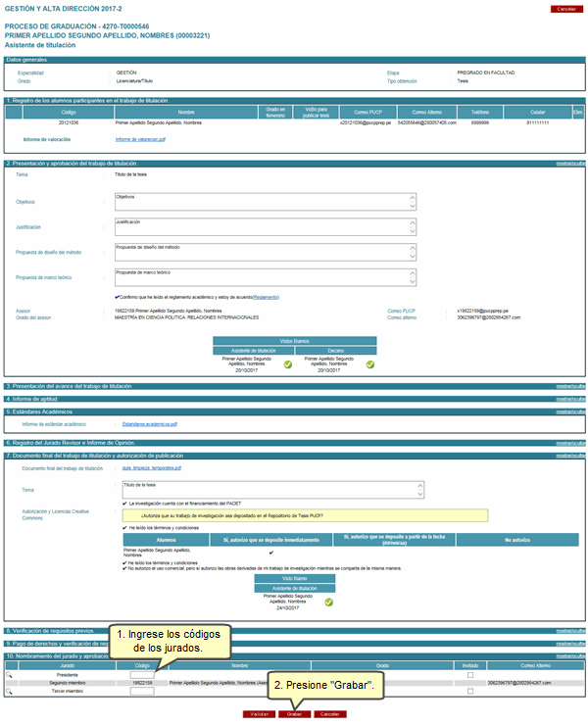Click Cancelar button at page top
The width and height of the screenshot is (588, 725).
(x=566, y=9)
